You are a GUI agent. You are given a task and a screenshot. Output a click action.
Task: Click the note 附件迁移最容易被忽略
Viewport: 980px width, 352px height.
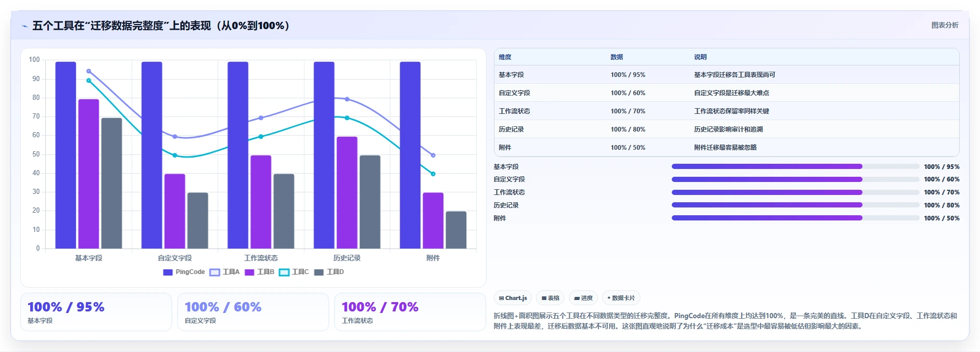(x=725, y=148)
